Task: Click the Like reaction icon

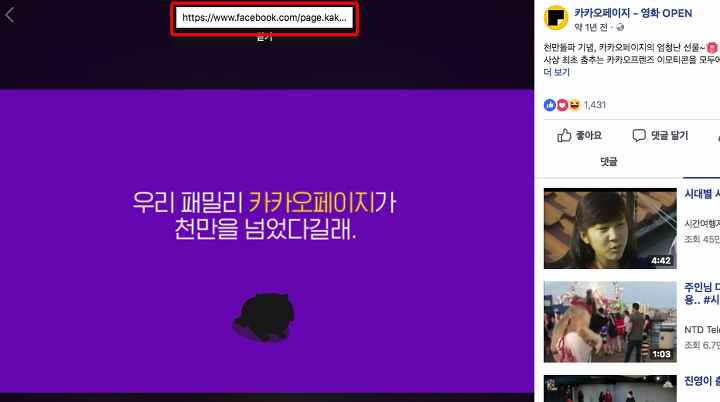Action: pyautogui.click(x=550, y=105)
